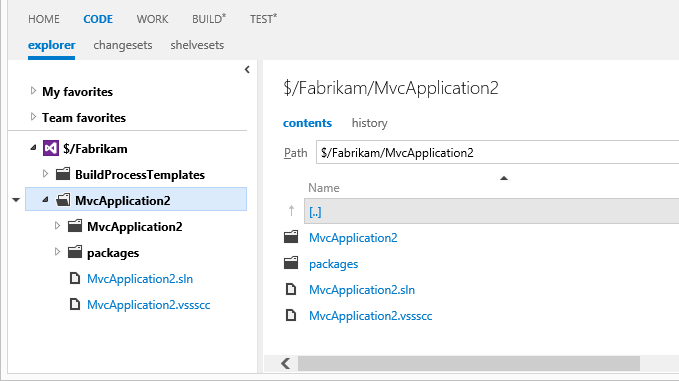Open MvcApplication2.sln from the tree
This screenshot has height=381, width=679.
pos(140,279)
